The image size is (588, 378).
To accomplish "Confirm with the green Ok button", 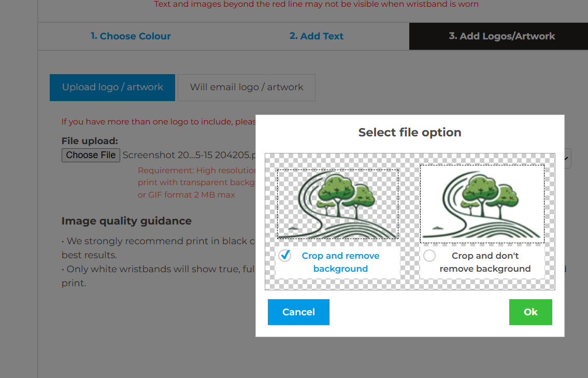I will [530, 312].
